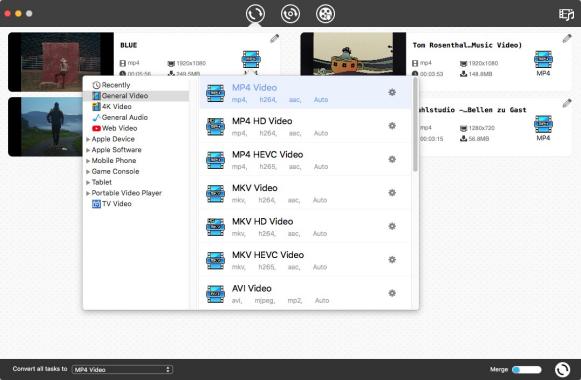Click MP4 format icon of Tom Rosenthal video

(543, 63)
